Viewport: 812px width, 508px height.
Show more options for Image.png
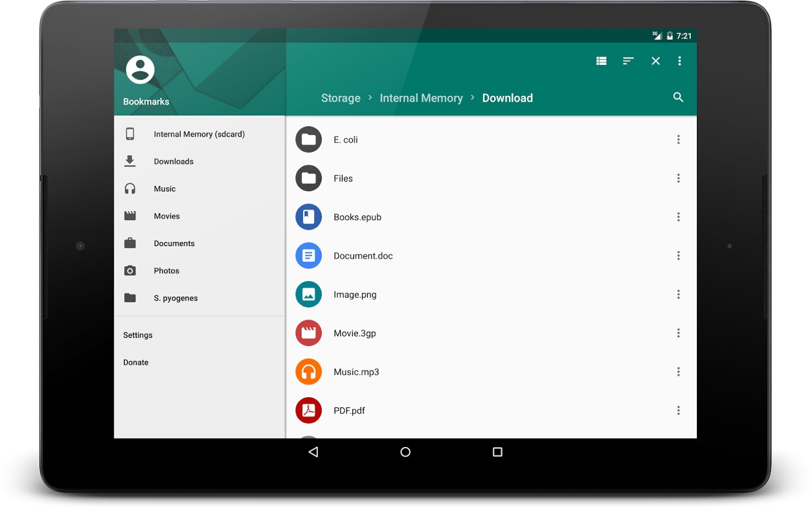coord(678,295)
